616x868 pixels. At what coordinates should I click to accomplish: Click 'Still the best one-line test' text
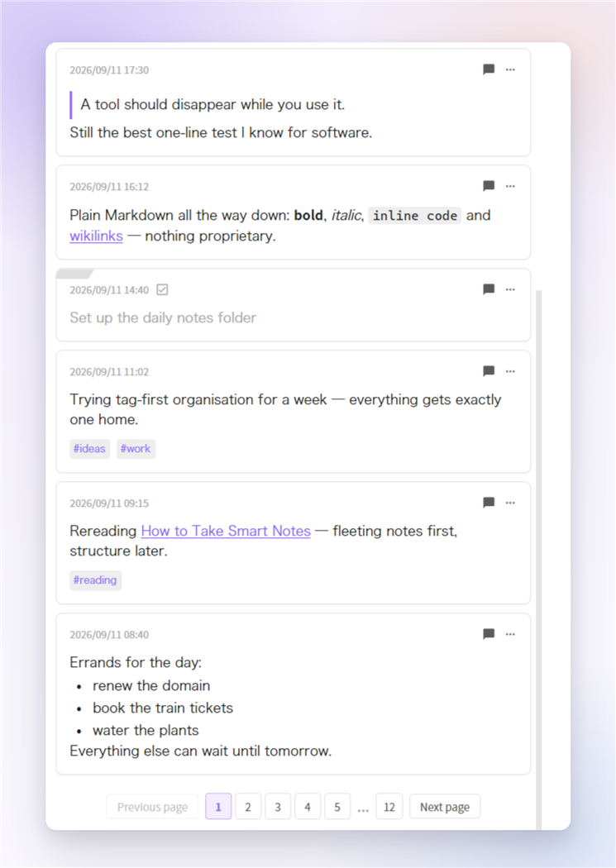point(221,133)
